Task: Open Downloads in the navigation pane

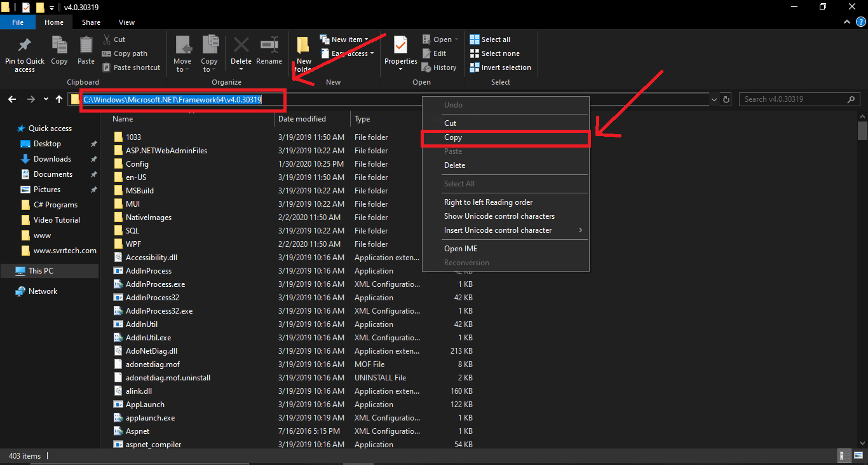Action: pos(52,159)
